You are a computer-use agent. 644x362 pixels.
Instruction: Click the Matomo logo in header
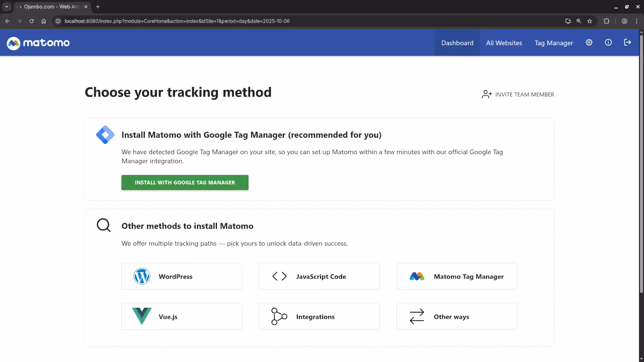(x=38, y=43)
